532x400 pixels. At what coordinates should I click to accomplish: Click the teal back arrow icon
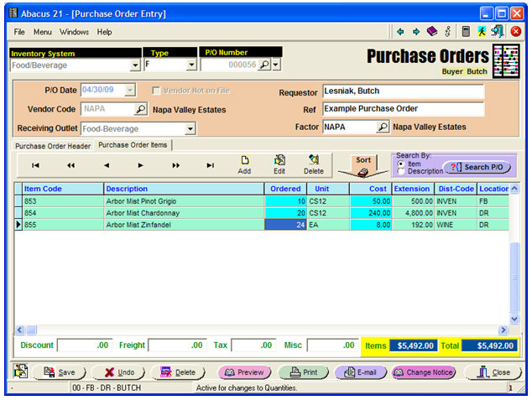pyautogui.click(x=400, y=32)
